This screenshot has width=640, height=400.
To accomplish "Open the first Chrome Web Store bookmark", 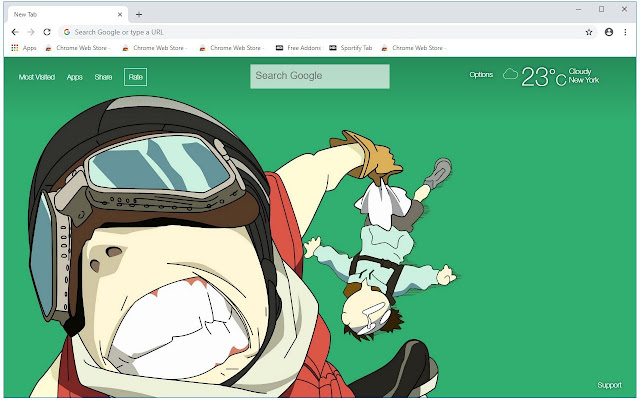I will (77, 48).
